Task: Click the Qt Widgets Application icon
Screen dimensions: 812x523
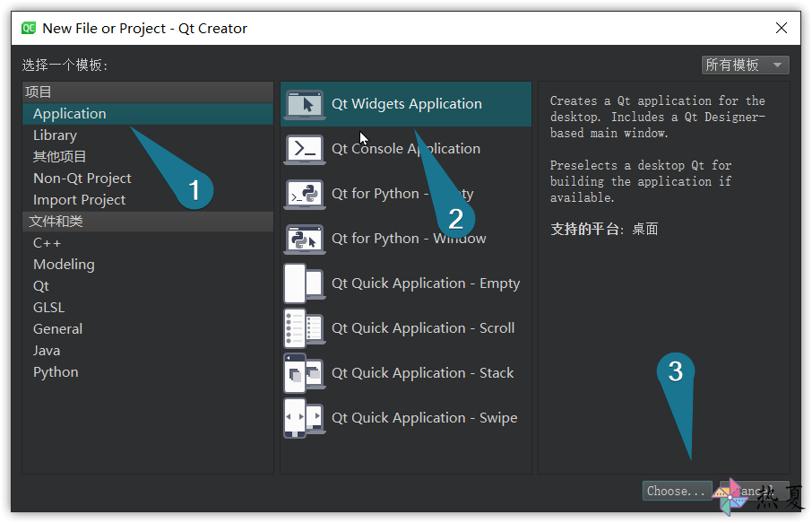Action: point(305,104)
